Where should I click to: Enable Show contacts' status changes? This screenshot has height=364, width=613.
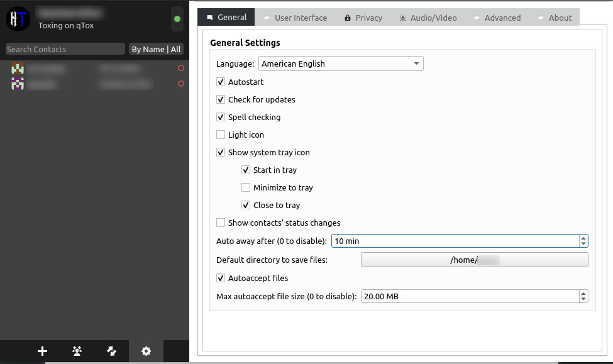221,223
